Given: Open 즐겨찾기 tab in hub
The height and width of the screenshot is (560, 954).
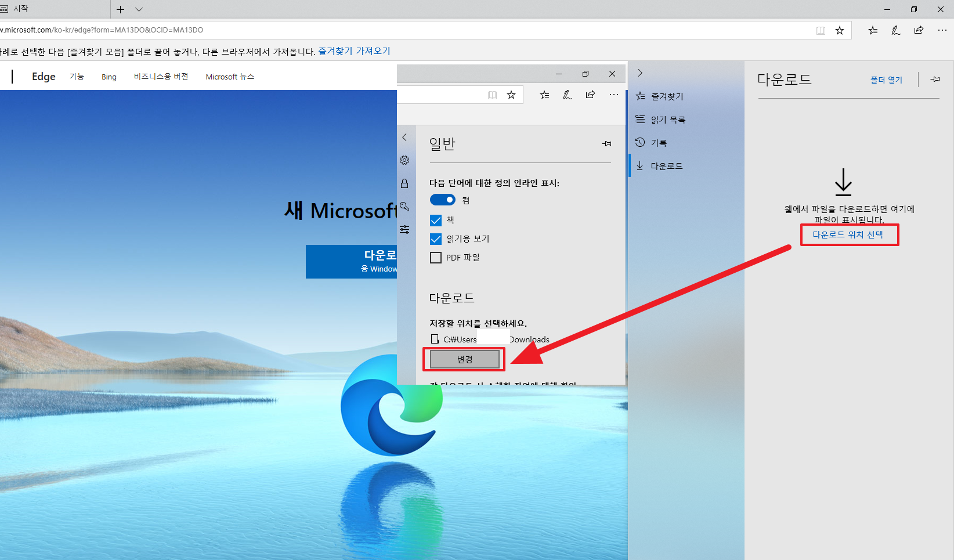Looking at the screenshot, I should click(x=686, y=96).
